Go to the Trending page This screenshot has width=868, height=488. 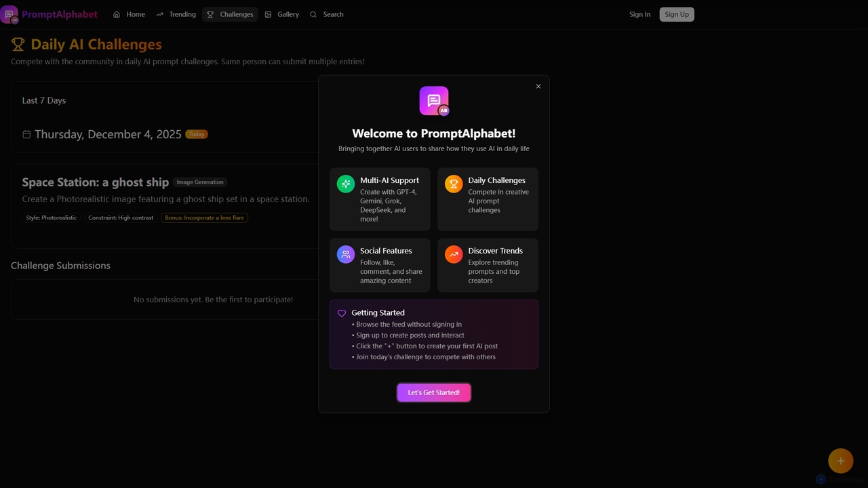(x=176, y=14)
